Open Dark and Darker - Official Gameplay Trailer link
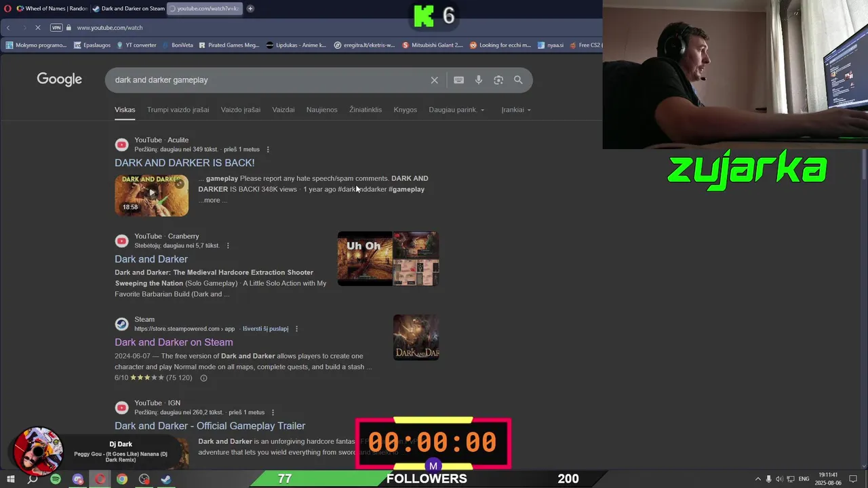 click(210, 426)
